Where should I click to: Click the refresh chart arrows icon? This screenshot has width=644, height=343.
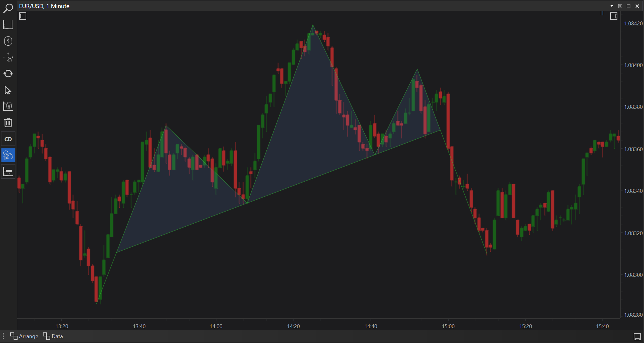[8, 73]
